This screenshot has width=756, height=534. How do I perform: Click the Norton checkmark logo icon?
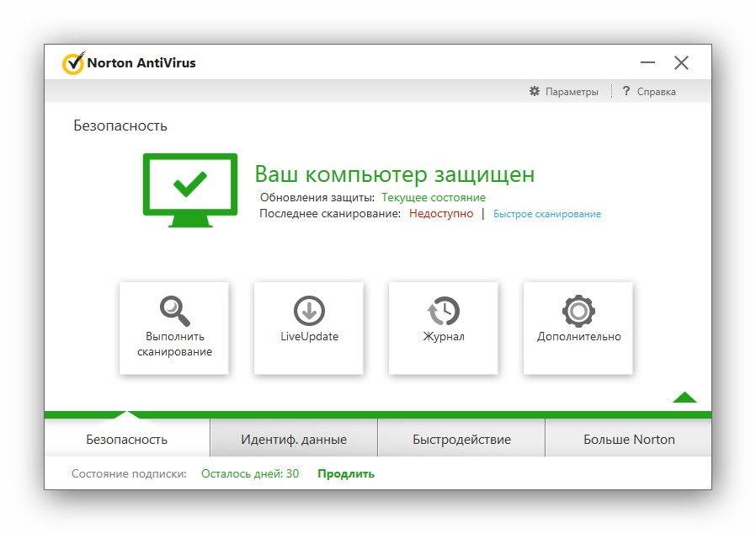74,62
